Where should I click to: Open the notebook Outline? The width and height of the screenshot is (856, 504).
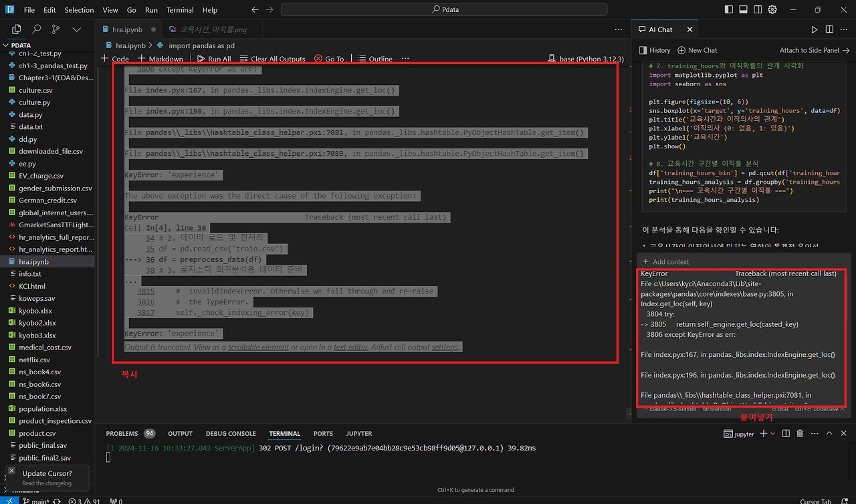click(374, 59)
